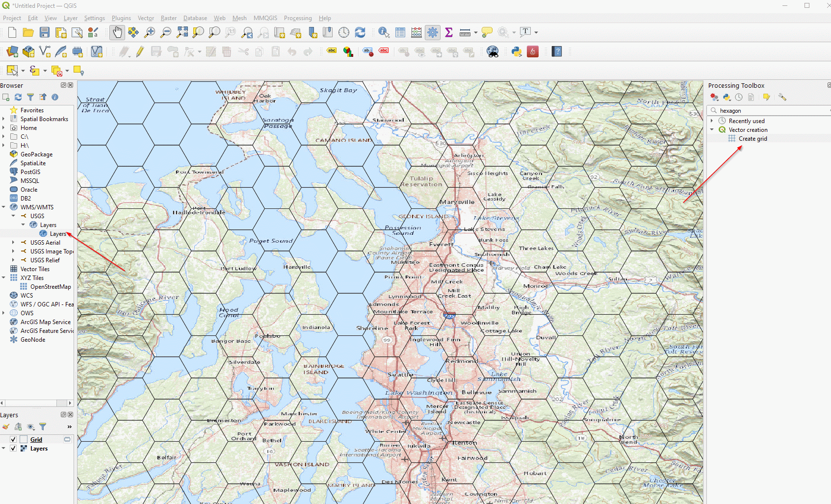Click the MetaSearch globe binoculars icon
Image resolution: width=831 pixels, height=504 pixels.
pyautogui.click(x=493, y=51)
